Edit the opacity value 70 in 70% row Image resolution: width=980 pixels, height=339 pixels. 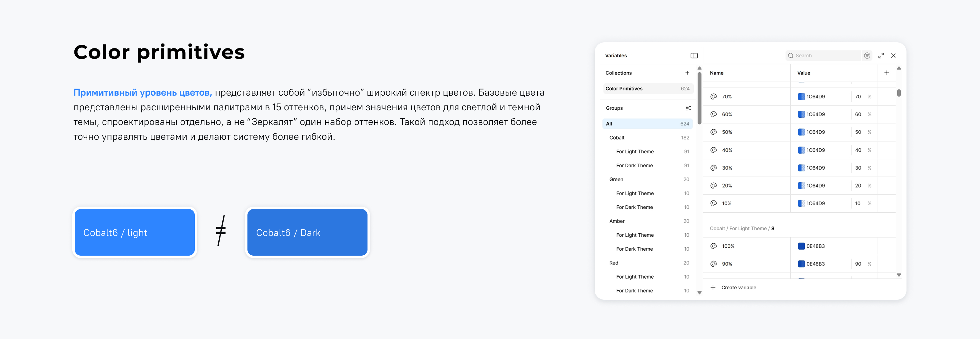coord(858,97)
